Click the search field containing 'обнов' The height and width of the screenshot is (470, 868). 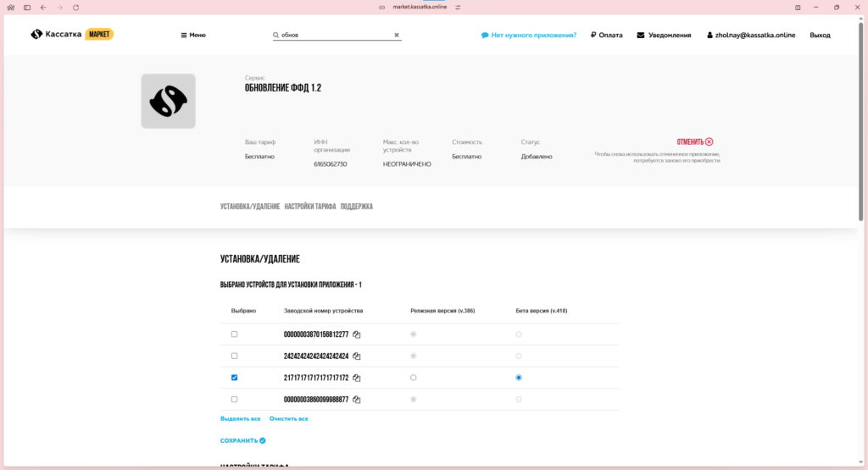pos(337,35)
